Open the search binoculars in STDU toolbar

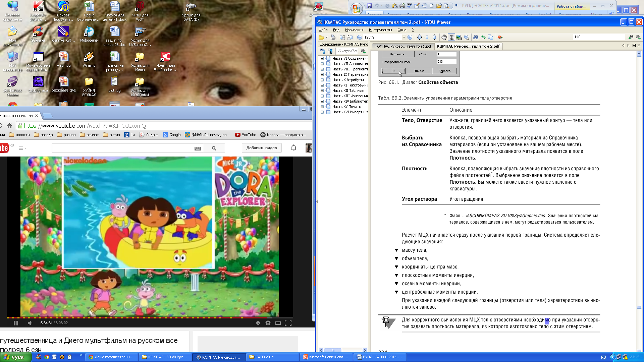pos(476,37)
